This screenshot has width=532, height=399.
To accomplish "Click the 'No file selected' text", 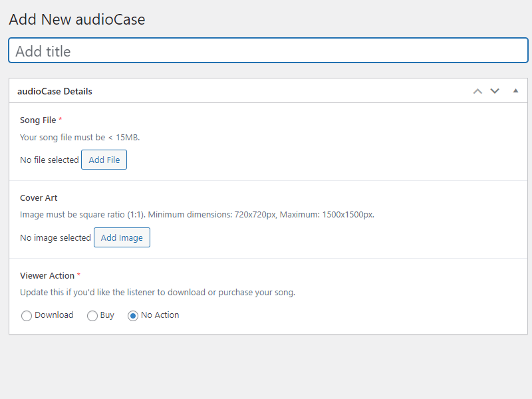I will (49, 160).
